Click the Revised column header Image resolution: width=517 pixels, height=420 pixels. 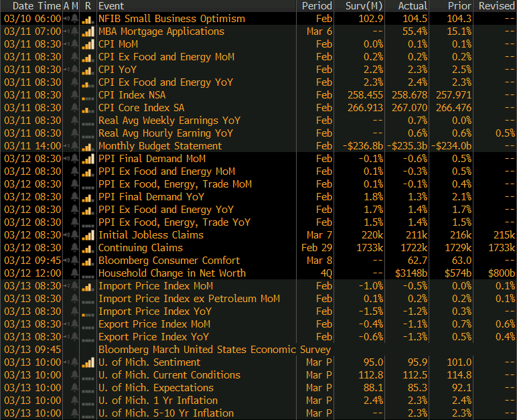tap(496, 6)
